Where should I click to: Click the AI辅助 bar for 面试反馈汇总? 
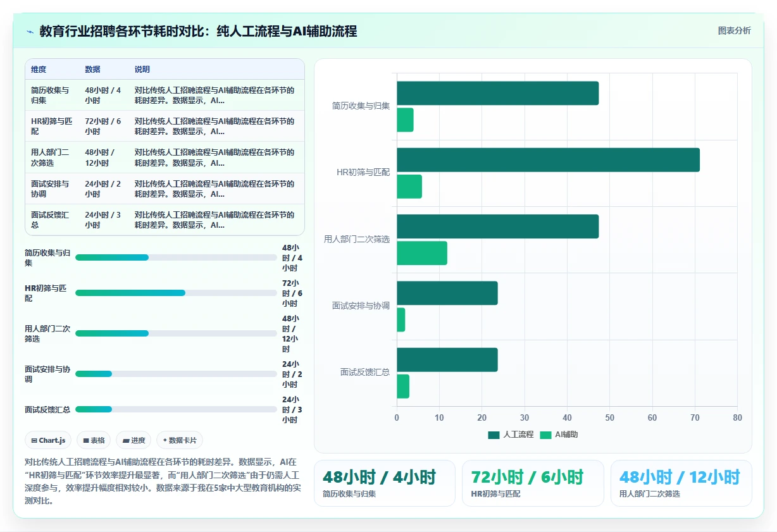coord(403,387)
